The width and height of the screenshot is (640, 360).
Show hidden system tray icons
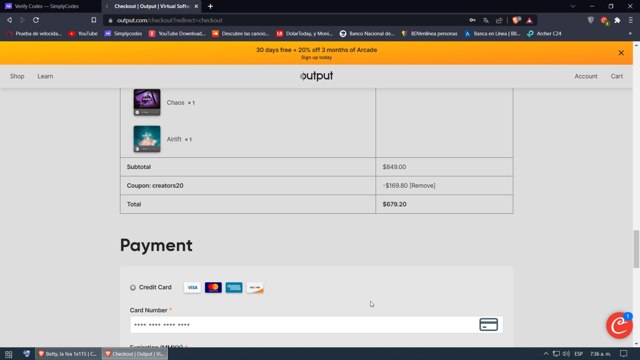(x=546, y=354)
